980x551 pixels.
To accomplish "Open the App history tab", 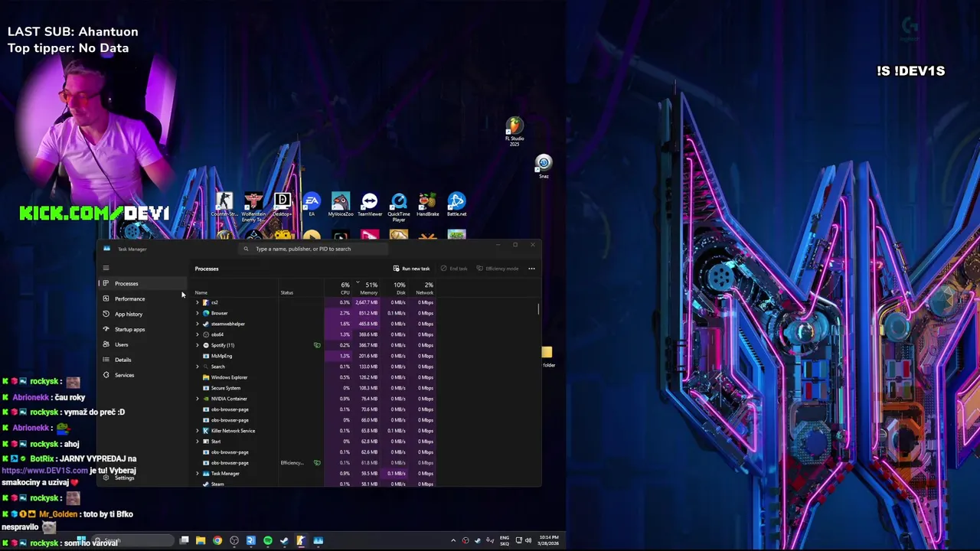I will (x=143, y=314).
